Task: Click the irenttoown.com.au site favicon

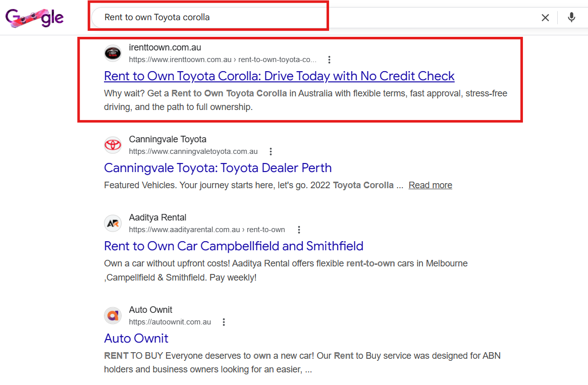Action: pyautogui.click(x=113, y=53)
